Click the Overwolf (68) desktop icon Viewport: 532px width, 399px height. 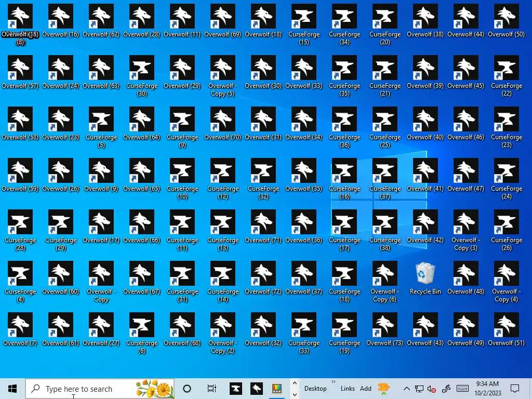pyautogui.click(x=182, y=329)
